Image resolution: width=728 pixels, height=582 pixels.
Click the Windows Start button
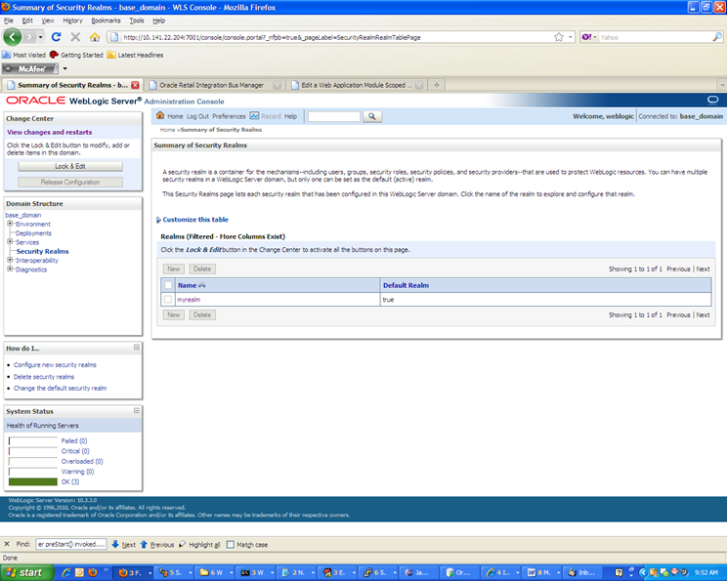27,572
